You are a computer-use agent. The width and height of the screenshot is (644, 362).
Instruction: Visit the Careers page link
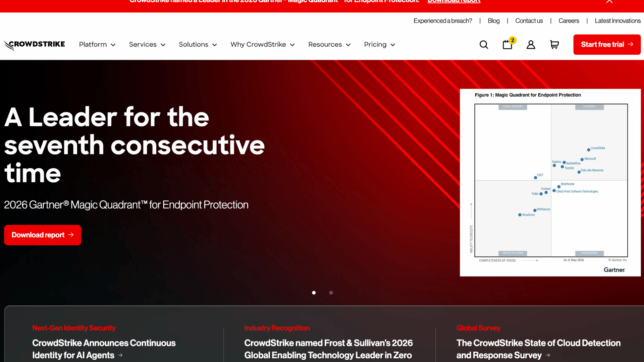pos(569,21)
